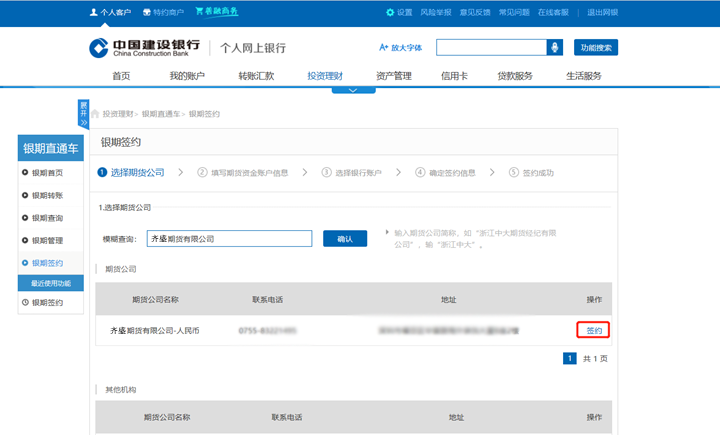720x435 pixels.
Task: Click the 签约 link for 齐盛期货
Action: coord(594,330)
